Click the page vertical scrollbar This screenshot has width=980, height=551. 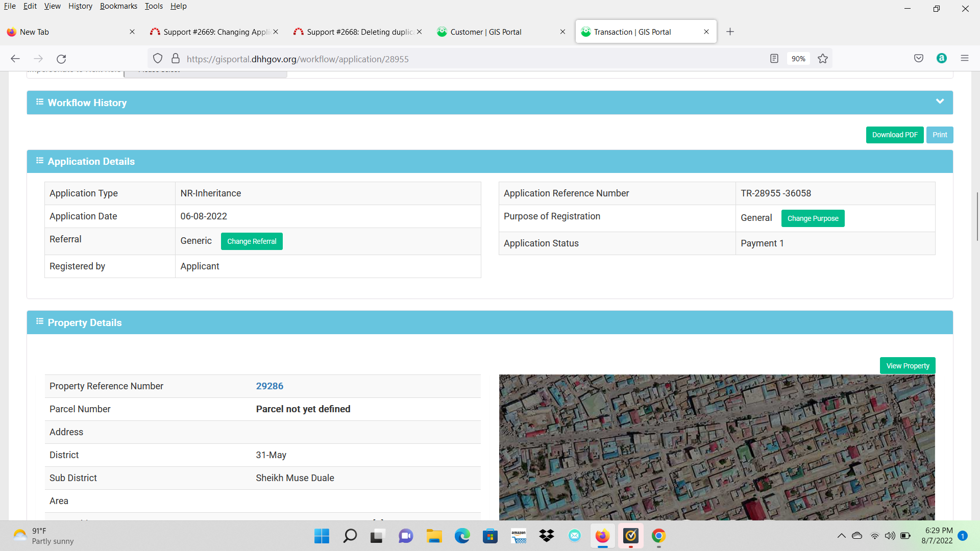[x=977, y=217]
